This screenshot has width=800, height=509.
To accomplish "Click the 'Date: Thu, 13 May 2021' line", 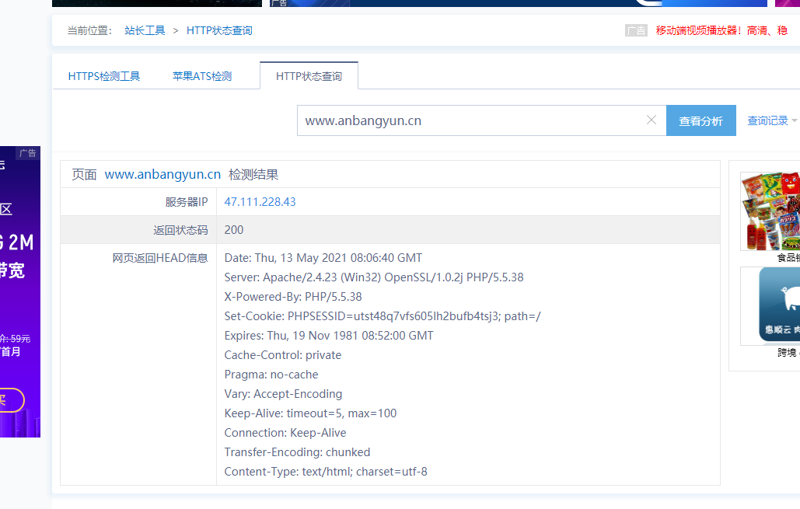I will [323, 258].
